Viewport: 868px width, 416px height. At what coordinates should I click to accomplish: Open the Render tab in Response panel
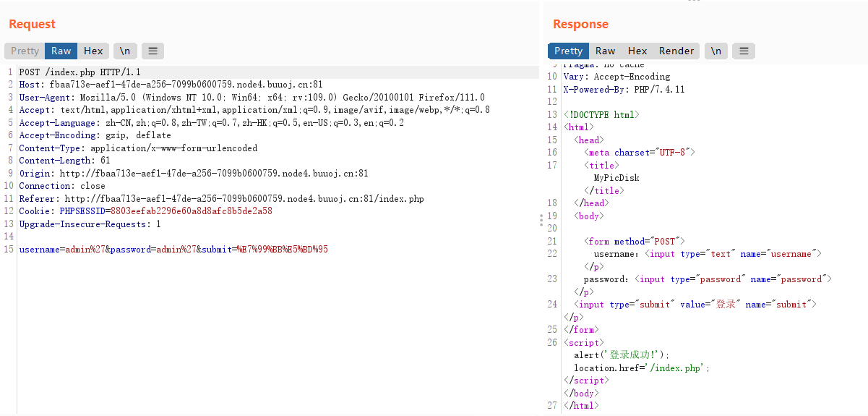(676, 51)
